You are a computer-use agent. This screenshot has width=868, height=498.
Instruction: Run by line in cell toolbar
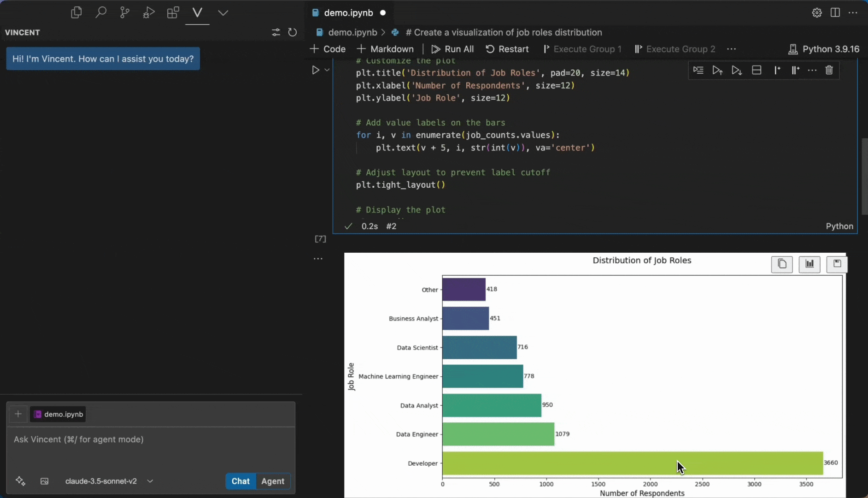click(x=698, y=70)
